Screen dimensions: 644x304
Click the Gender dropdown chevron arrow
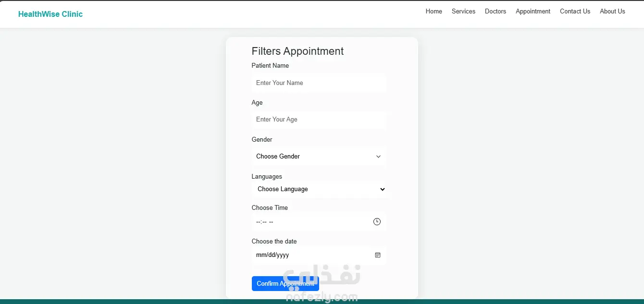378,157
